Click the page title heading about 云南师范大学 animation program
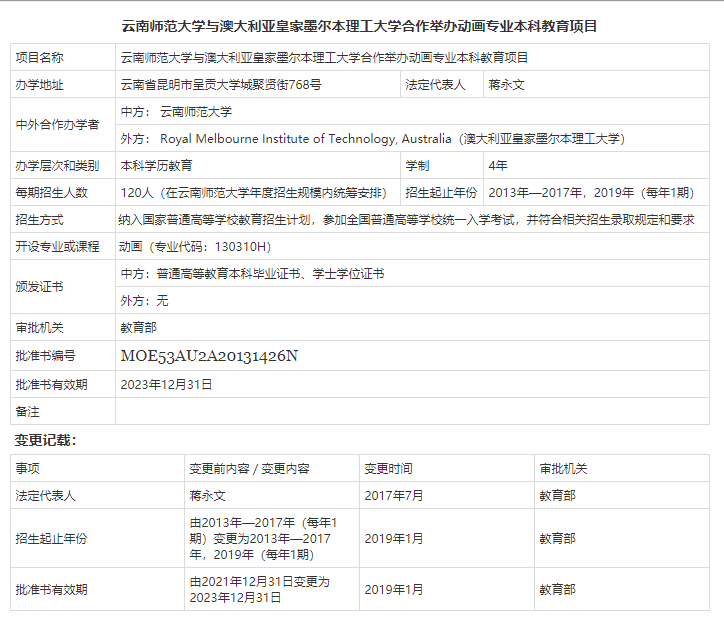This screenshot has width=724, height=621. (359, 26)
